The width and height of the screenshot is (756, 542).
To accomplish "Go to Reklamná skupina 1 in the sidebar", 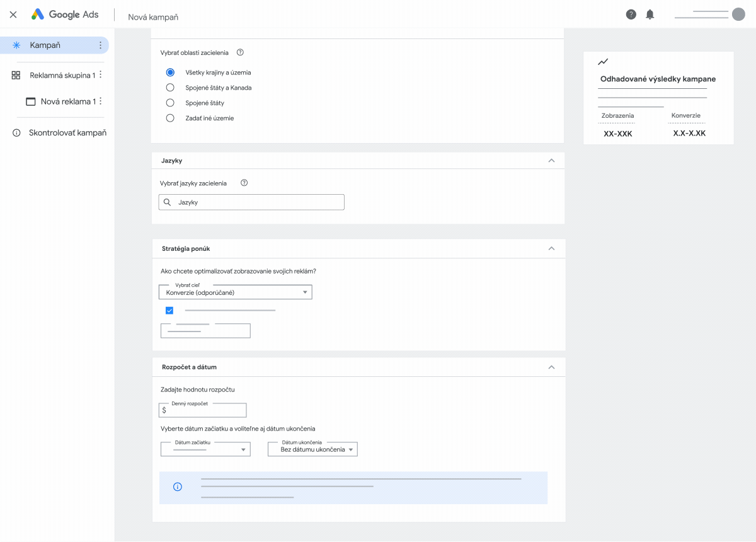I will 62,75.
